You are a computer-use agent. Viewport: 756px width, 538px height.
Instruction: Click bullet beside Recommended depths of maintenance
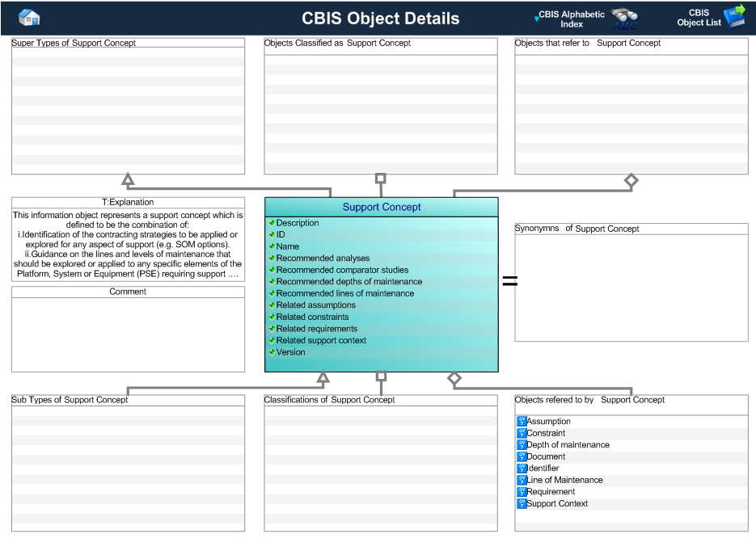[272, 281]
